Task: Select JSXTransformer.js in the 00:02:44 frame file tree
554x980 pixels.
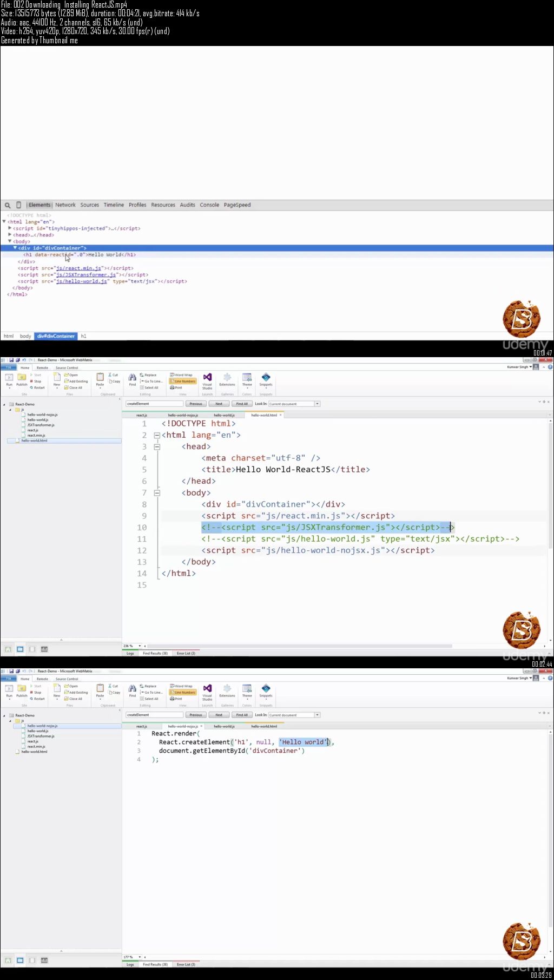Action: click(x=41, y=425)
